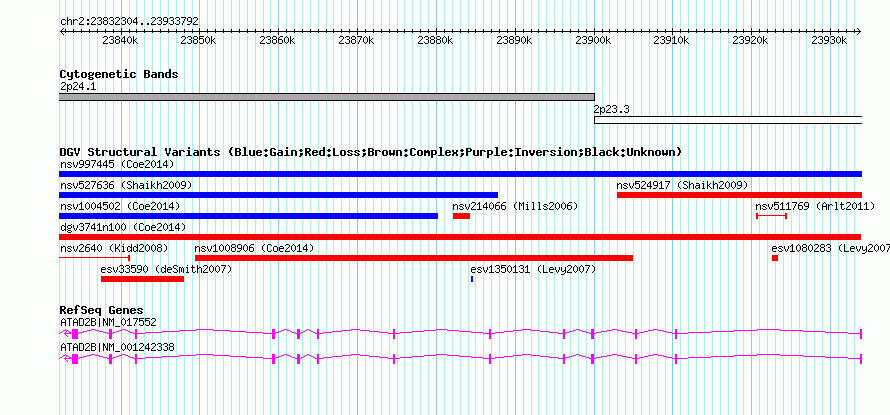Click the thin red nsv2640 variant line
890x415 pixels.
(95, 258)
